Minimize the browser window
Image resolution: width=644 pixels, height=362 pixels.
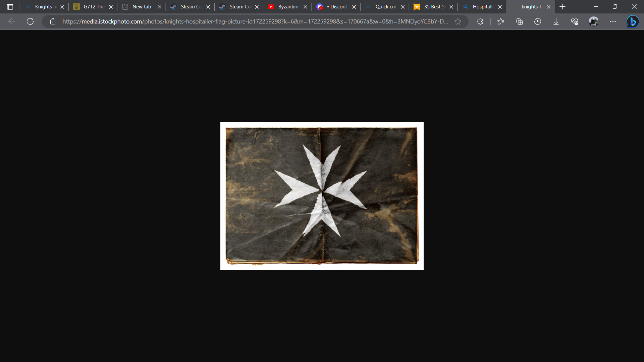tap(596, 7)
